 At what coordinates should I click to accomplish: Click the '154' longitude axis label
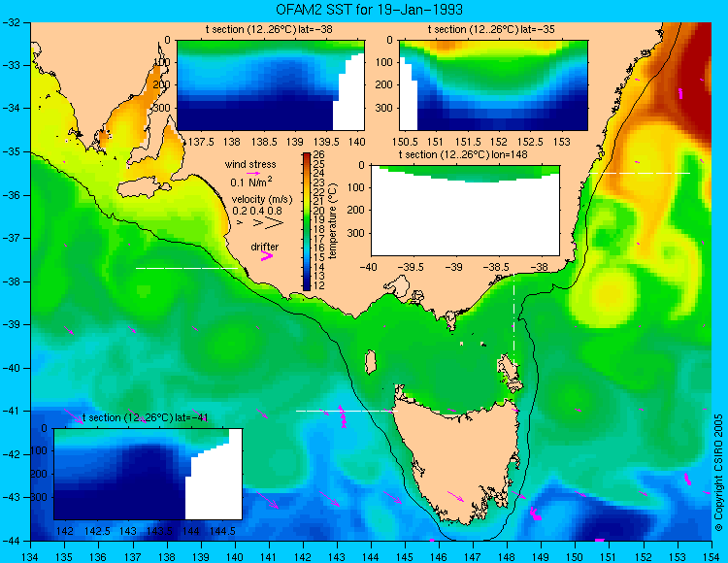click(x=711, y=557)
